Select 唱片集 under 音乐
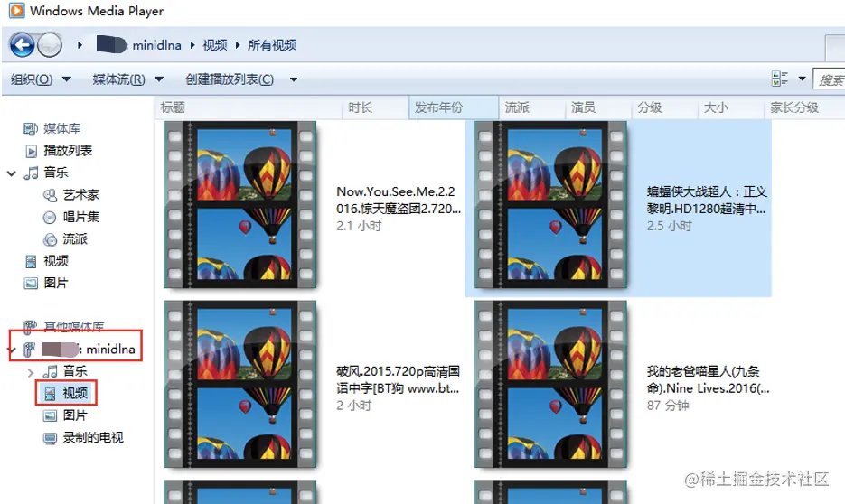845x504 pixels. pyautogui.click(x=80, y=217)
